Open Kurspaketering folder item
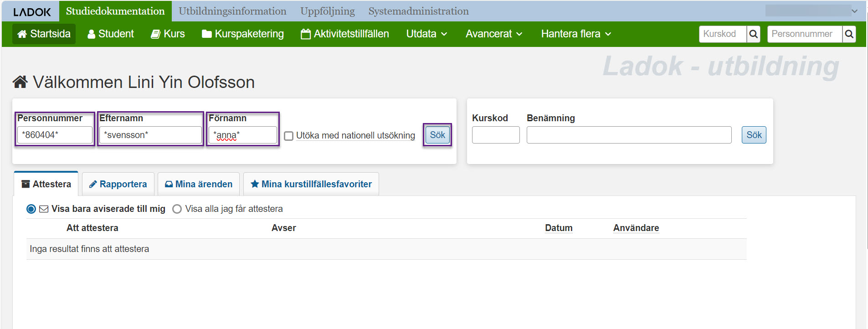This screenshot has width=868, height=329. point(243,34)
